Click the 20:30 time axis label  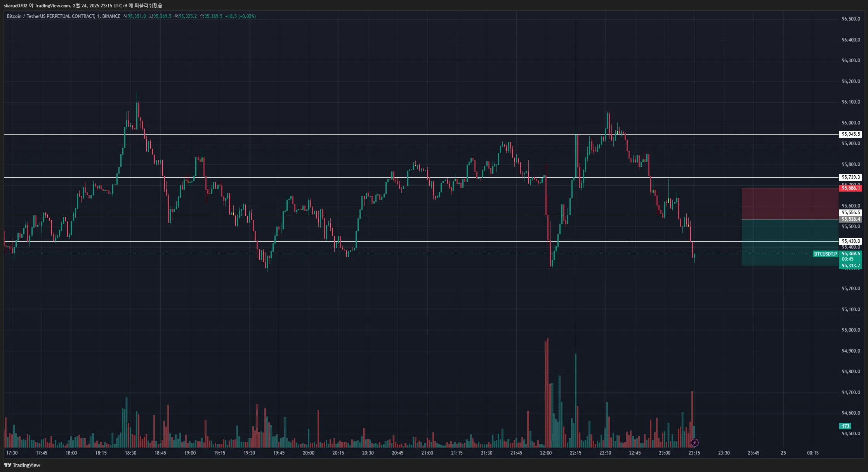(368, 453)
